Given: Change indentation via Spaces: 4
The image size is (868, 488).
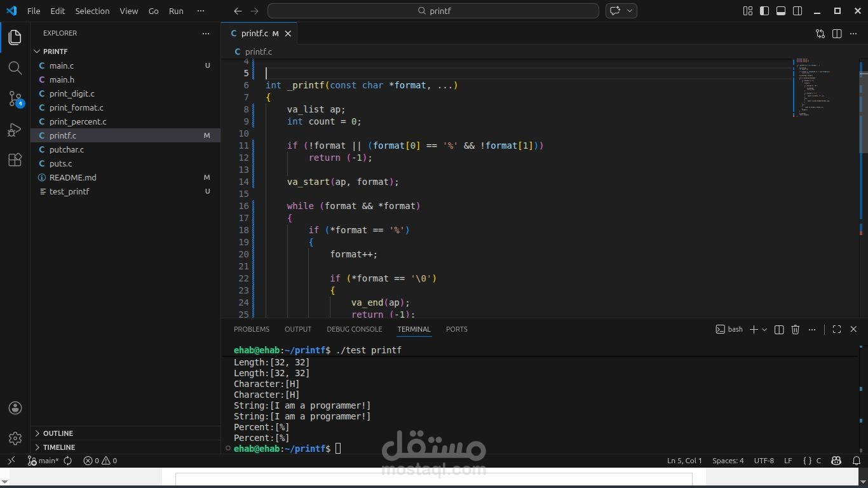Looking at the screenshot, I should [x=728, y=461].
